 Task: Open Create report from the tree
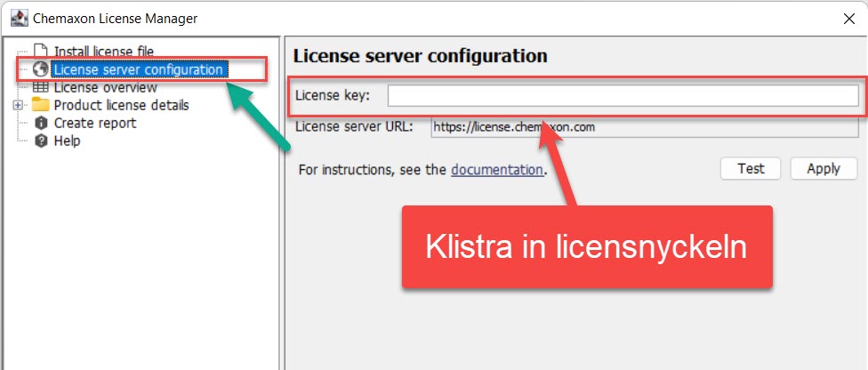tap(94, 123)
